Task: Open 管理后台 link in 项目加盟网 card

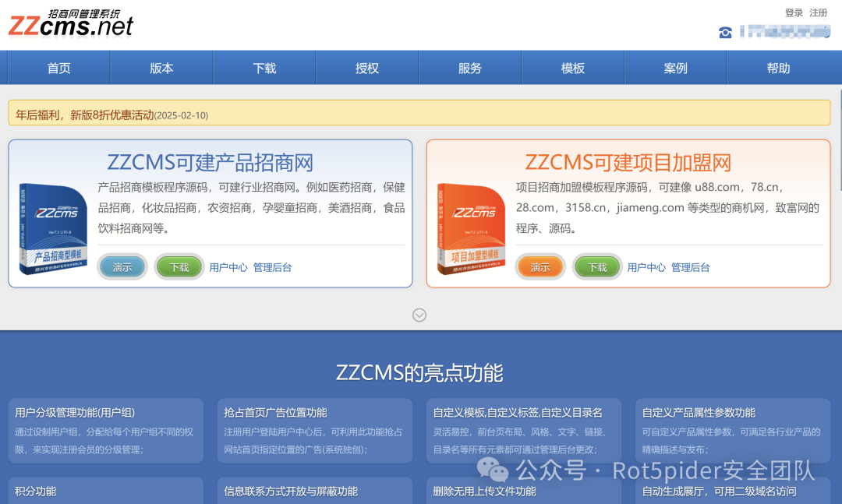Action: pos(690,267)
